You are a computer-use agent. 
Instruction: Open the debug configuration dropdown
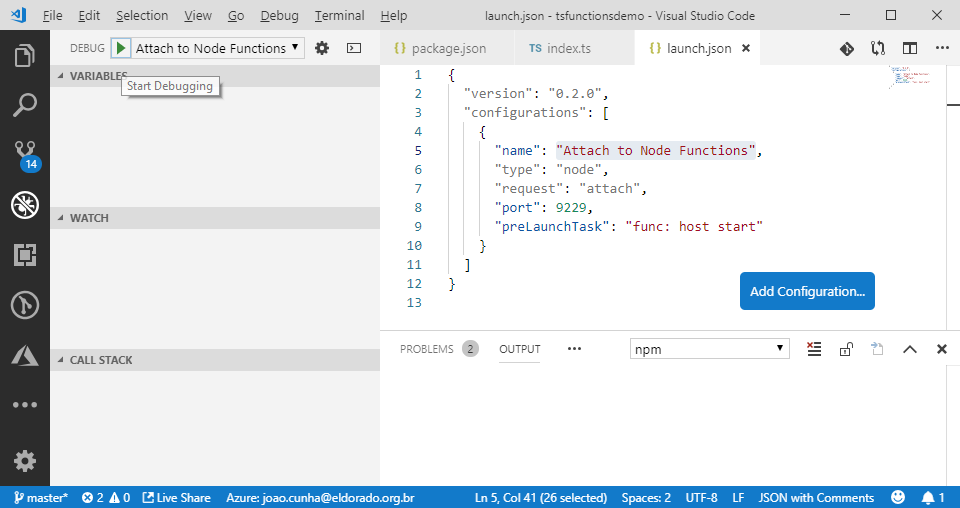(x=218, y=48)
